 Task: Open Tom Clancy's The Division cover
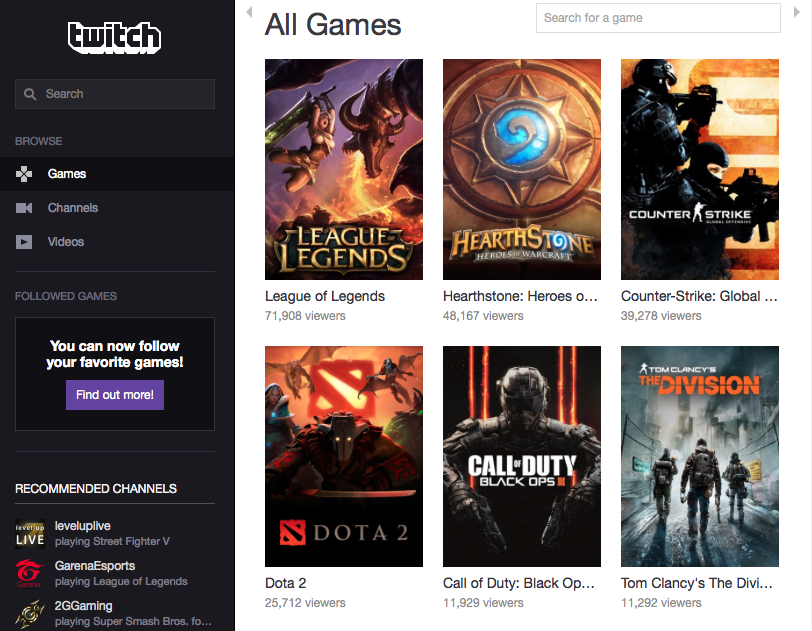(x=700, y=456)
